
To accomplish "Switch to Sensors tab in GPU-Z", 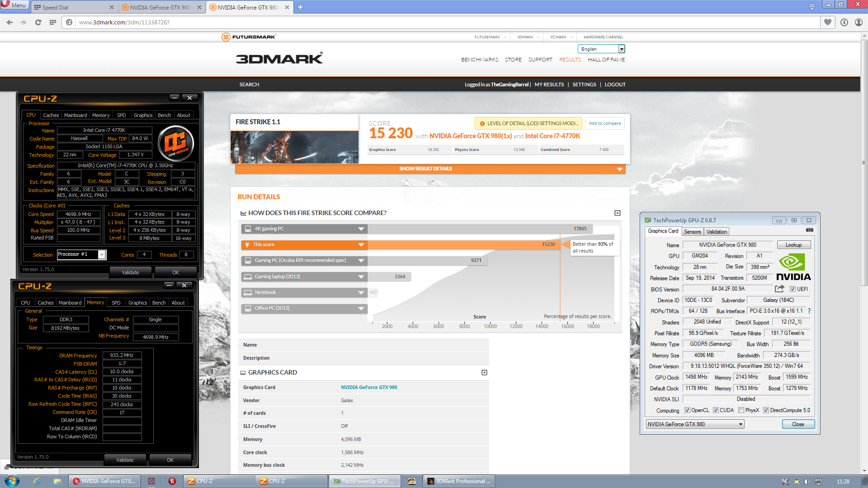I will point(692,232).
